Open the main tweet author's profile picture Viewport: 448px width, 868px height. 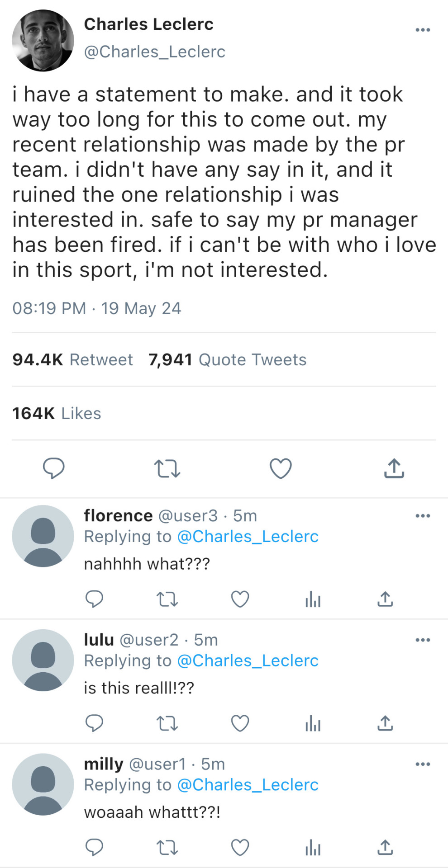pyautogui.click(x=43, y=41)
